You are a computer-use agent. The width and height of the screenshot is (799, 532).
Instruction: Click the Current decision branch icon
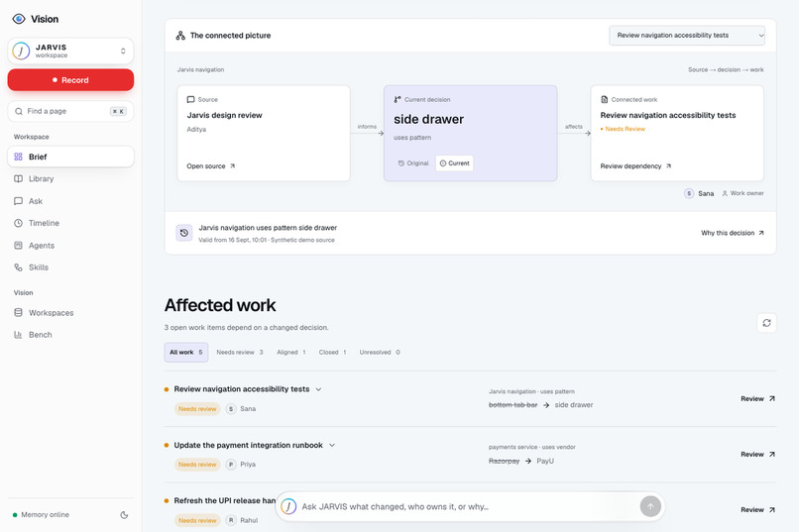point(398,100)
